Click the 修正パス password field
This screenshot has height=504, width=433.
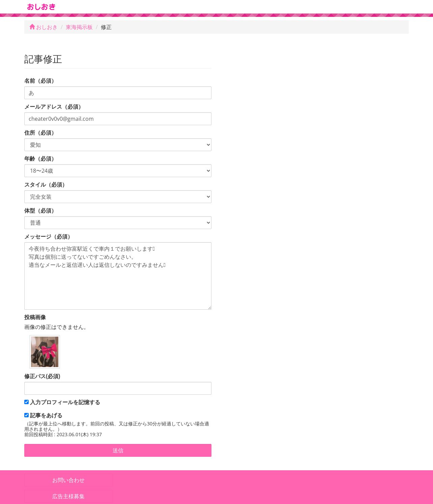click(x=118, y=388)
